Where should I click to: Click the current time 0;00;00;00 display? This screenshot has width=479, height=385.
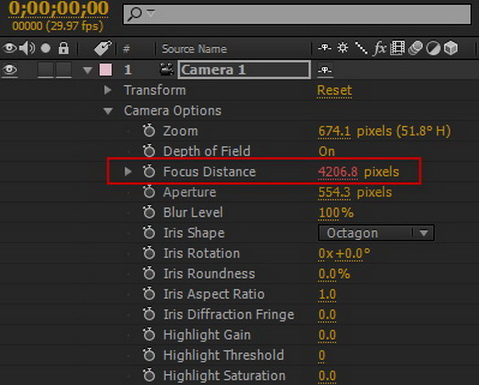pos(59,8)
